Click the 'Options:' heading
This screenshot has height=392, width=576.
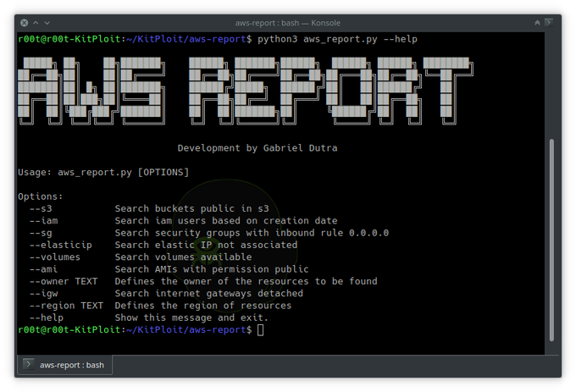41,196
